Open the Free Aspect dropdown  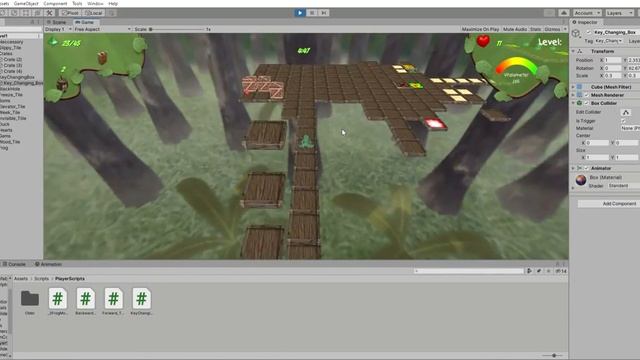point(102,29)
